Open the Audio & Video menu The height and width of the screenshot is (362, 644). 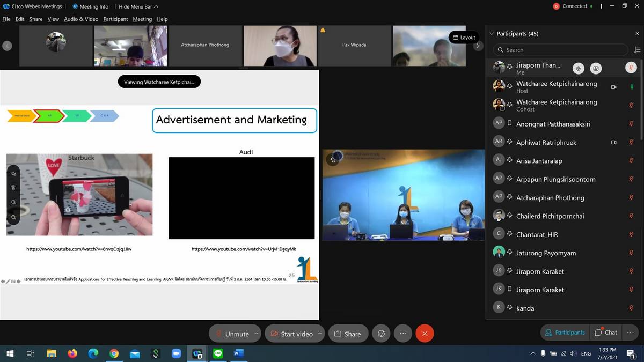(81, 19)
